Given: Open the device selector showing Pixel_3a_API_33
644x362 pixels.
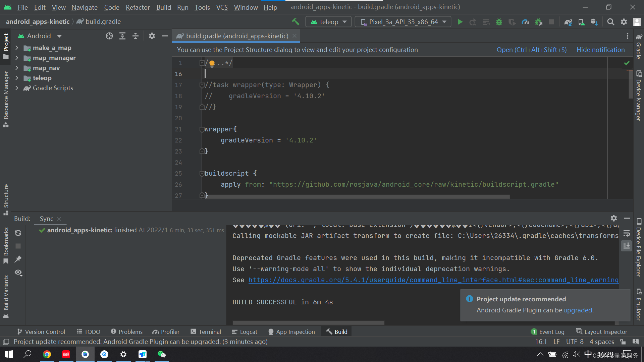Looking at the screenshot, I should point(402,22).
